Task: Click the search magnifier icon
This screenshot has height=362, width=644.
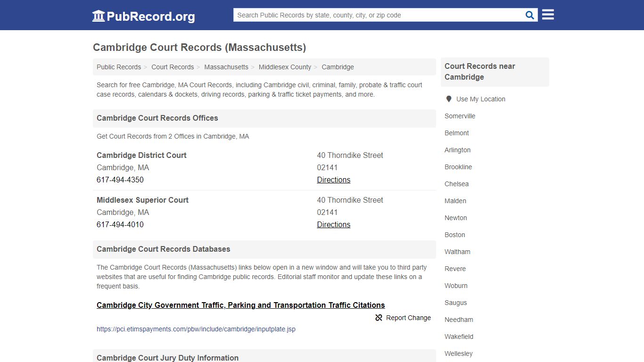Action: point(530,15)
